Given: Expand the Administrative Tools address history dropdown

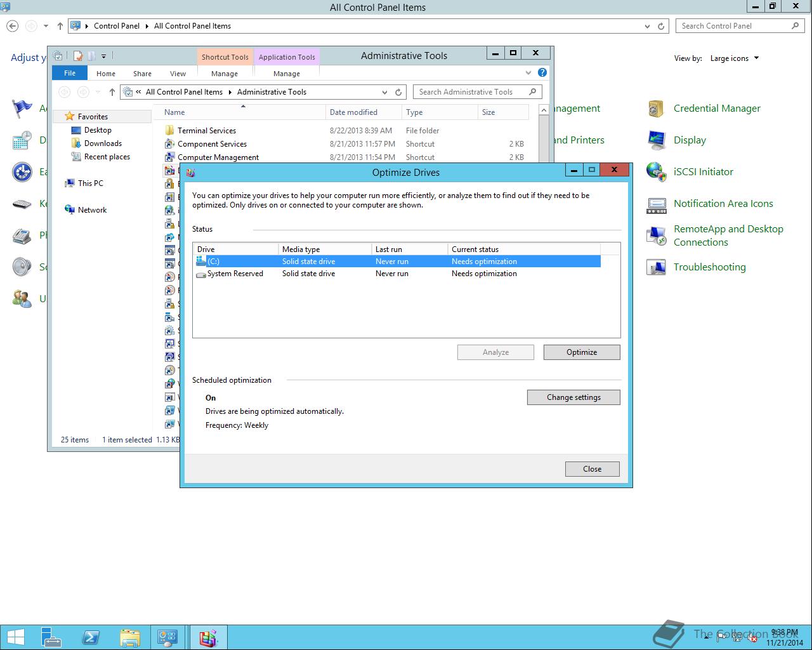Looking at the screenshot, I should [384, 92].
